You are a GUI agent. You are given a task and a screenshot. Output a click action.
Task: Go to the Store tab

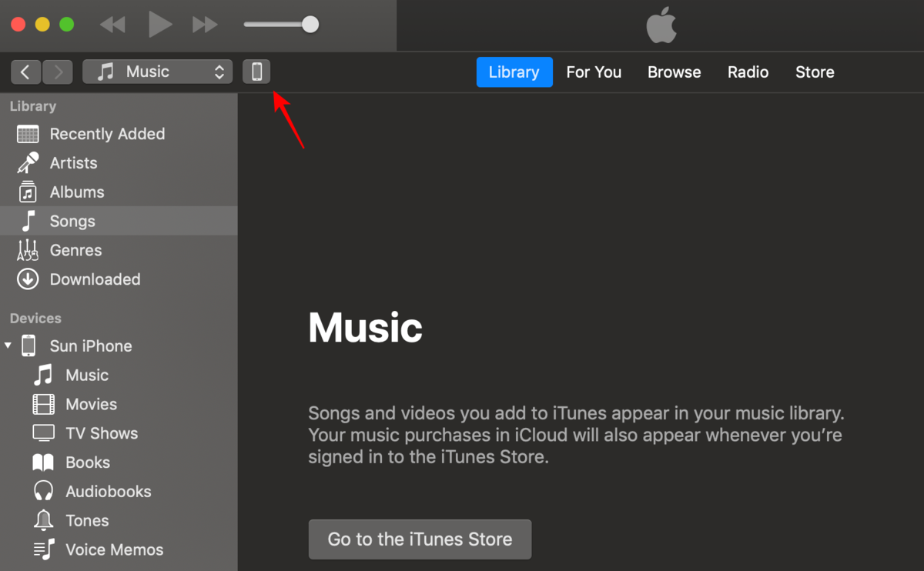815,72
